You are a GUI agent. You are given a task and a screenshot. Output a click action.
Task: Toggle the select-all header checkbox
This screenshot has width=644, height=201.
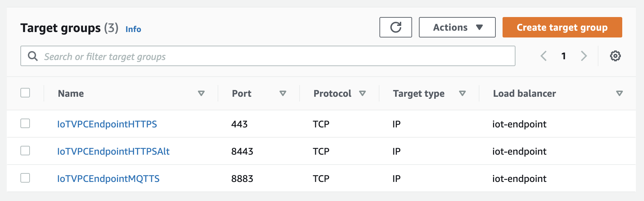(25, 93)
